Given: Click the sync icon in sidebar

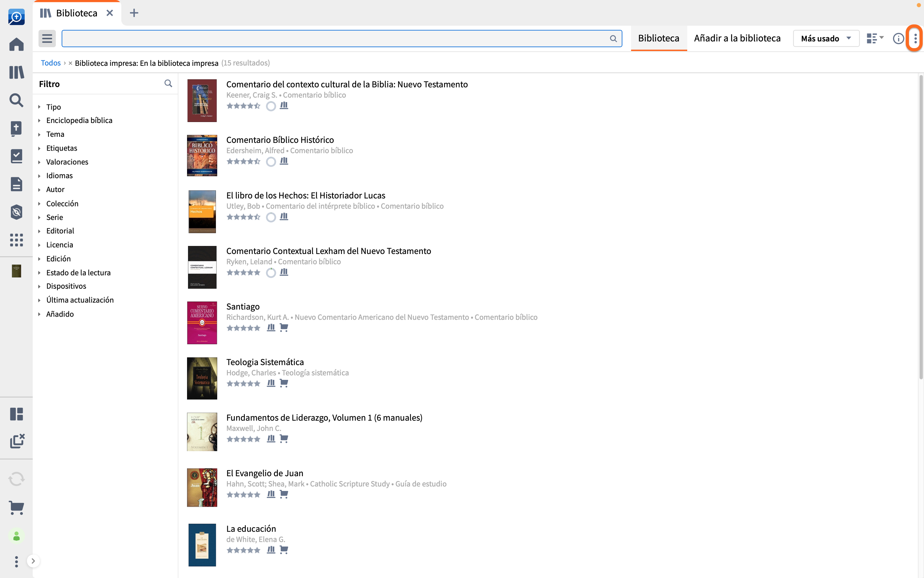Looking at the screenshot, I should [x=16, y=479].
